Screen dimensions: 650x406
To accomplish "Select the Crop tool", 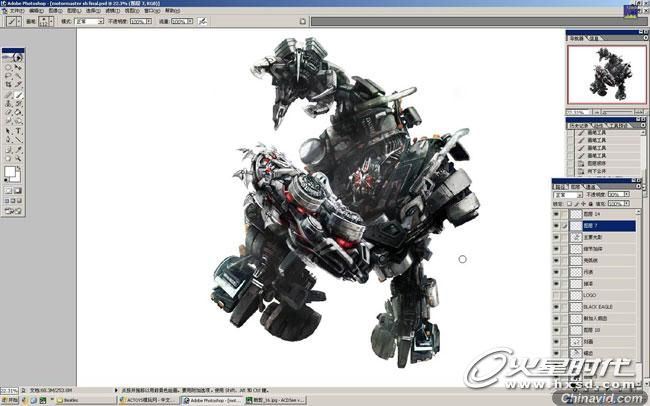I will click(x=8, y=85).
